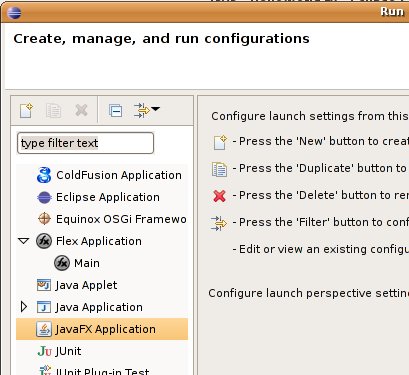Select JavaFX Application label in tree
The width and height of the screenshot is (409, 375).
[x=105, y=329]
